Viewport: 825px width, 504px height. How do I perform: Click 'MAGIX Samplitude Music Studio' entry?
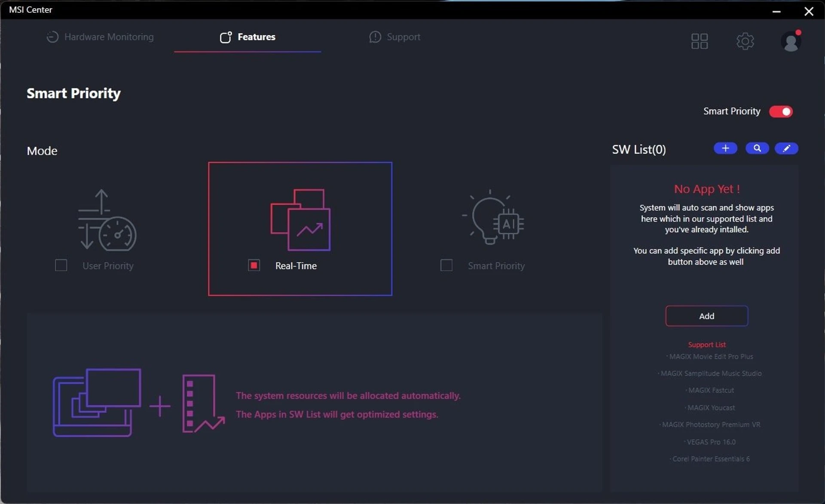pyautogui.click(x=710, y=373)
